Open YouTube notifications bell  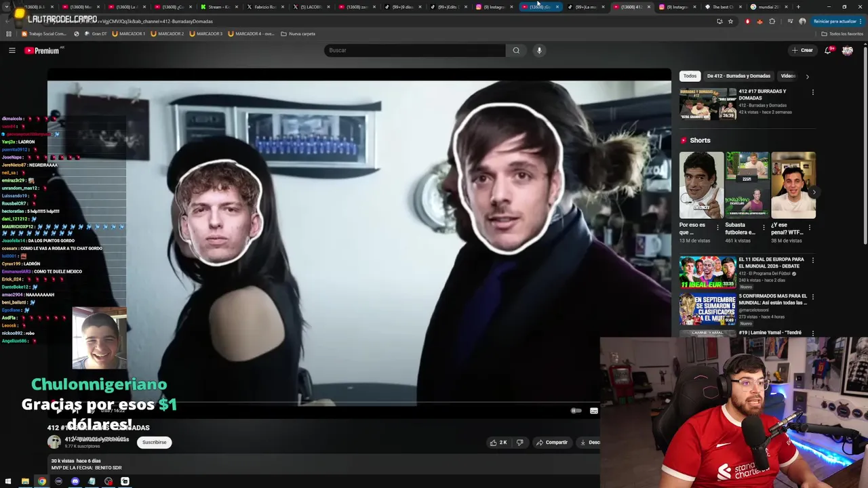[829, 50]
